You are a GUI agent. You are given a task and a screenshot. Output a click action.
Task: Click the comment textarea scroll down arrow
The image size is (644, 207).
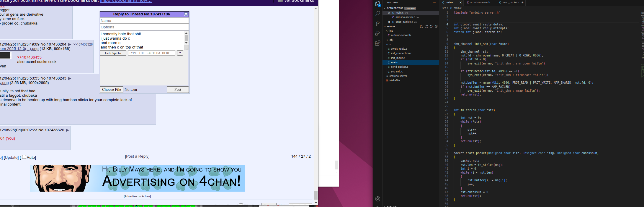tap(186, 43)
